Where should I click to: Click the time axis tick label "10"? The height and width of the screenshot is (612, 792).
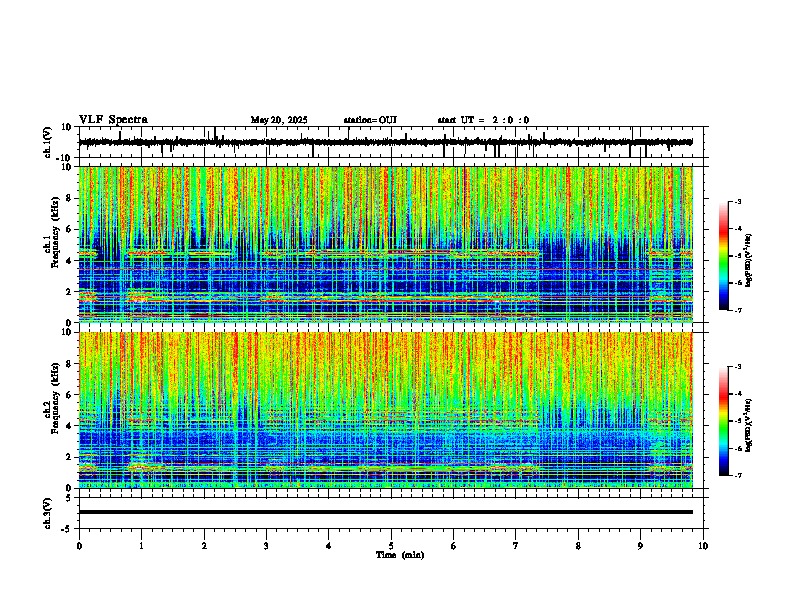coord(703,546)
